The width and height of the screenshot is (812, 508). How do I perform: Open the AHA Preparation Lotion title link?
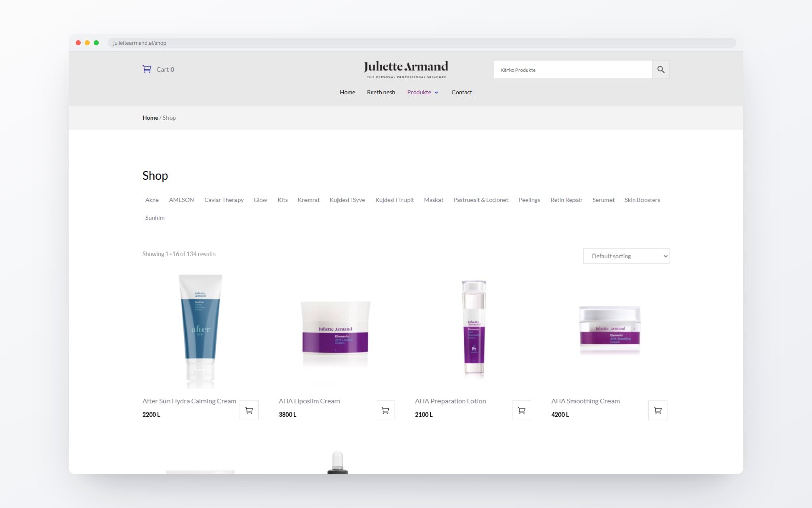coord(450,401)
